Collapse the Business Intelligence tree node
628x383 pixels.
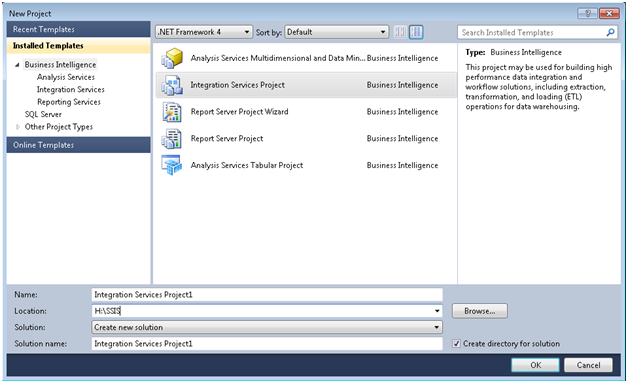coord(17,65)
